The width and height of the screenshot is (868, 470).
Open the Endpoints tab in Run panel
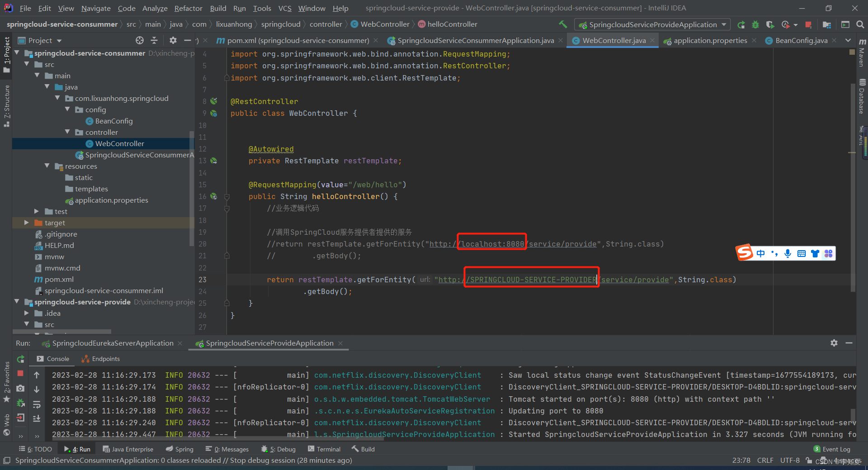pos(101,359)
